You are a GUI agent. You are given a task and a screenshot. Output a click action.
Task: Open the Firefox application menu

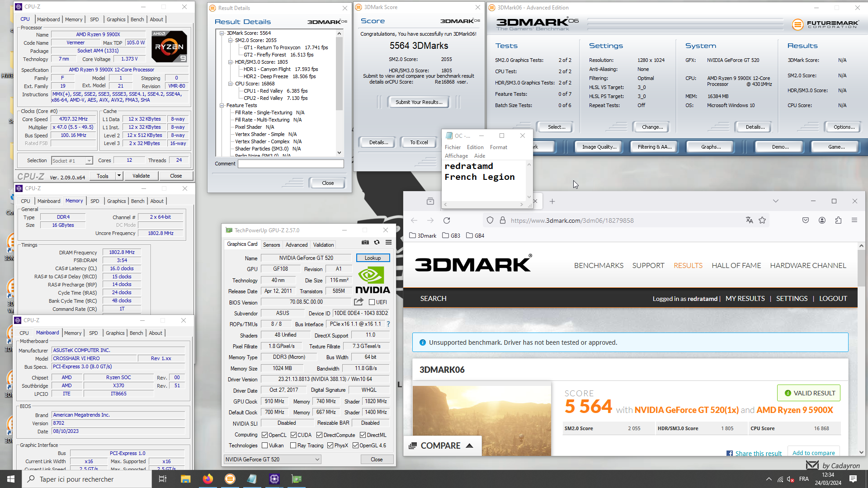pyautogui.click(x=854, y=220)
